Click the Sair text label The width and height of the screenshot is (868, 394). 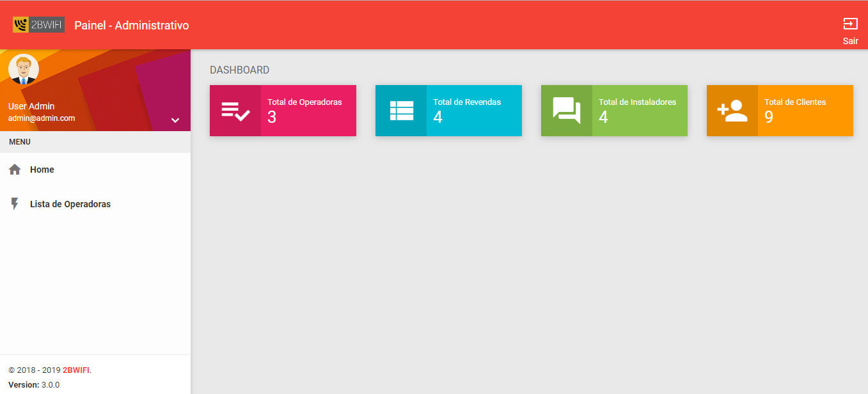coord(850,41)
